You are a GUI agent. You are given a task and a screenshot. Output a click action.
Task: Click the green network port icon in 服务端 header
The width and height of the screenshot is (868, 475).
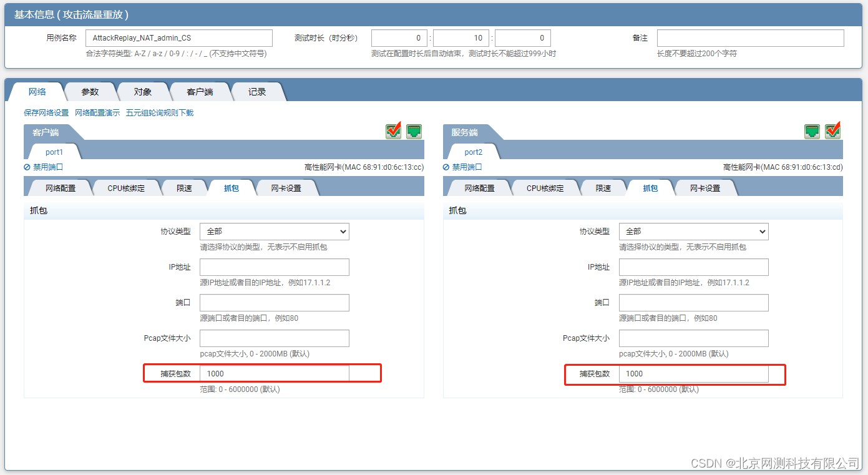[812, 131]
